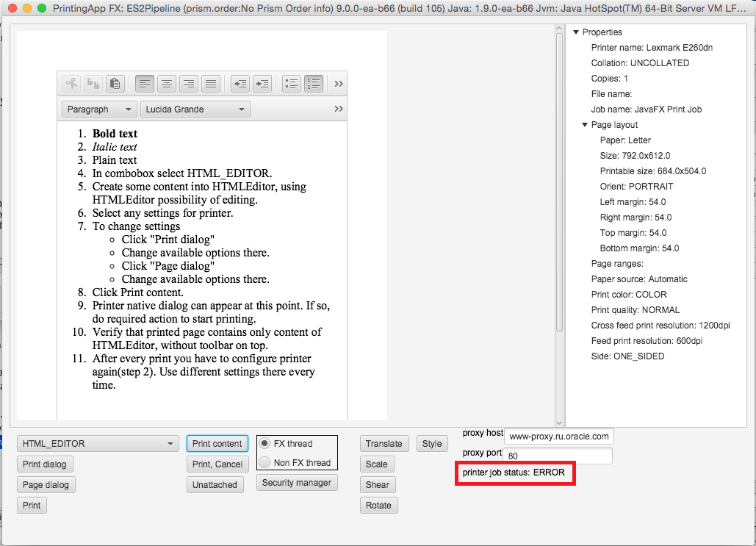
Task: Click the increase indent icon
Action: pos(262,84)
